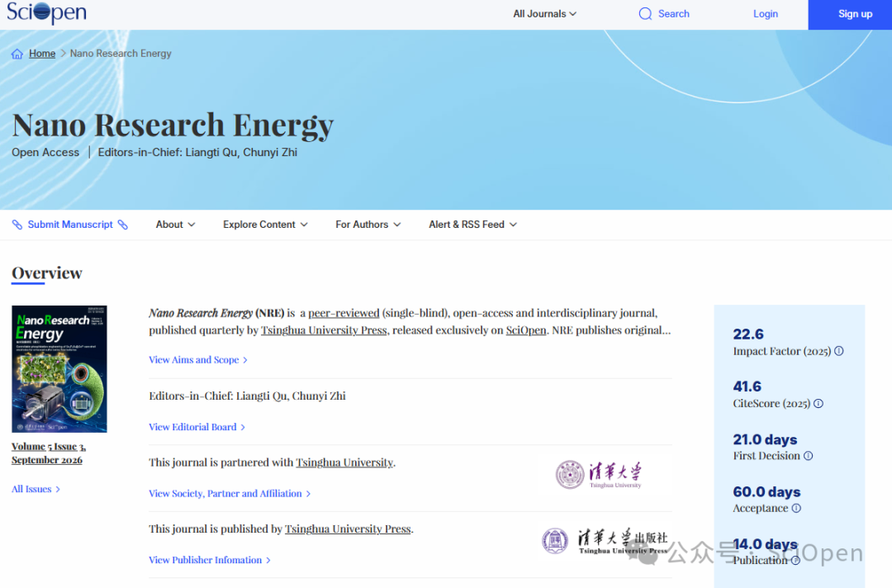Screen dimensions: 892x588
Task: Expand the Explore Content menu
Action: click(x=265, y=225)
